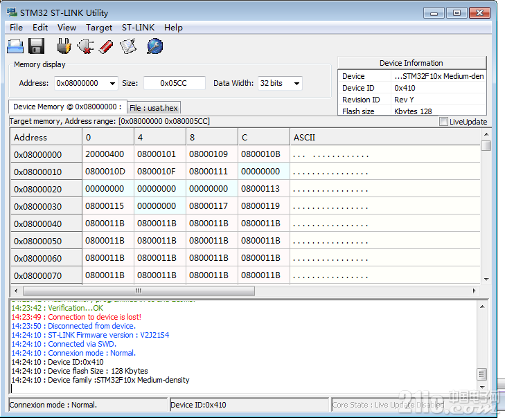Click Revision ID value Rev Y
Viewport: 505px width, 420px height.
(404, 100)
